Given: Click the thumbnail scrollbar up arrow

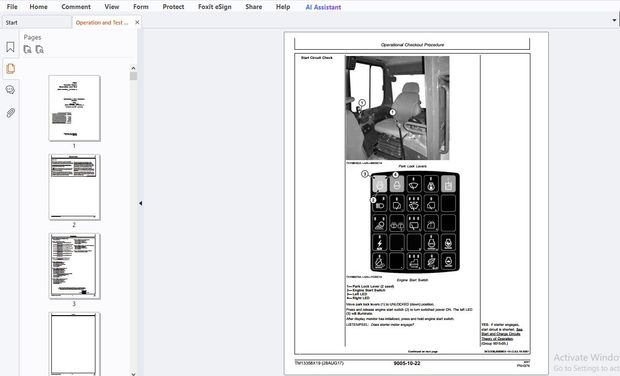Looking at the screenshot, I should (133, 68).
